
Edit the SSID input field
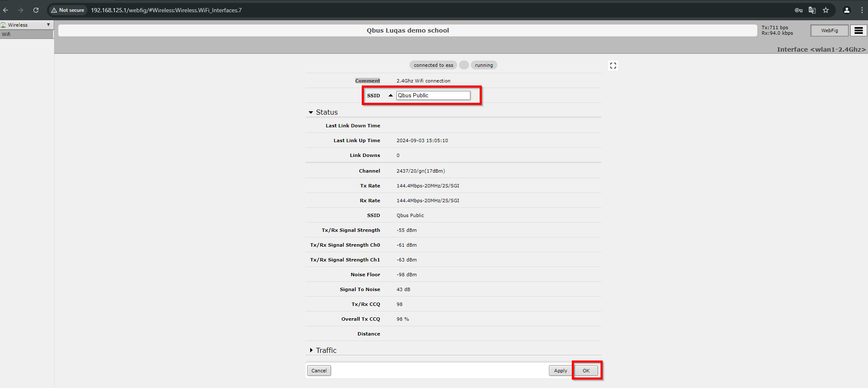(433, 95)
